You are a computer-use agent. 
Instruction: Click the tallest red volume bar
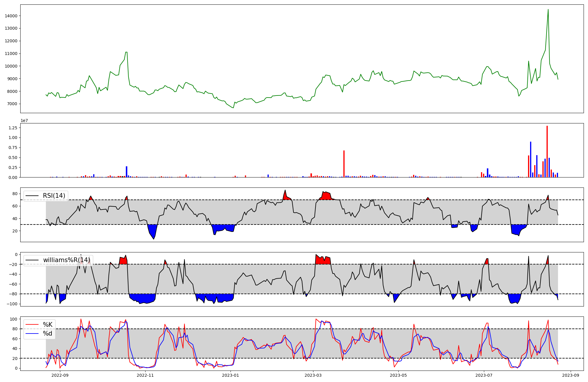tap(547, 151)
